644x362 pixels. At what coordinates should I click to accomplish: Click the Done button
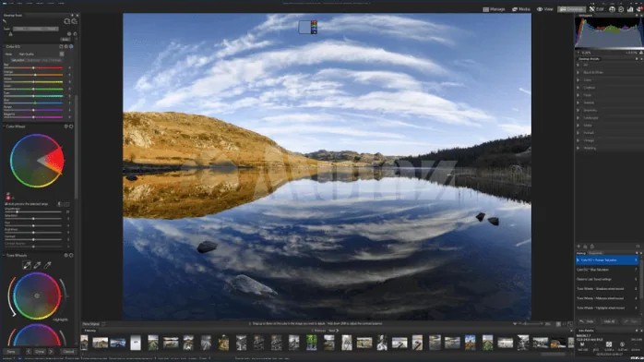40,352
